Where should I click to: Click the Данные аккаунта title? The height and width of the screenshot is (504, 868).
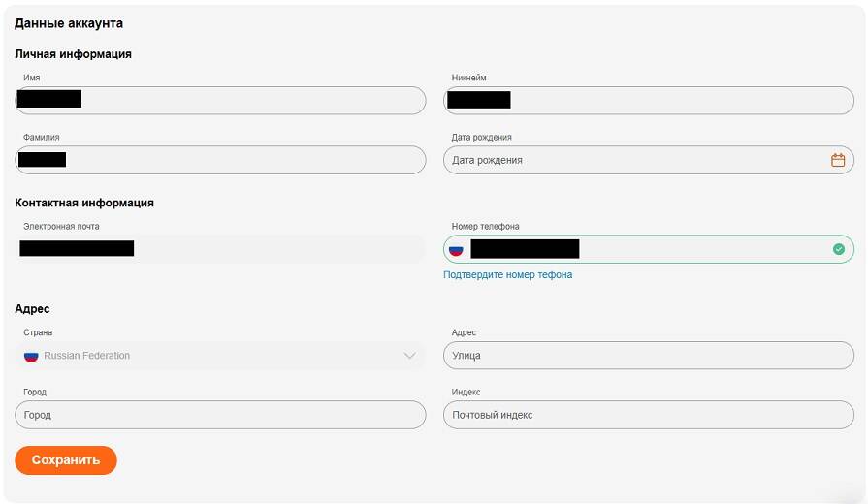pos(69,23)
